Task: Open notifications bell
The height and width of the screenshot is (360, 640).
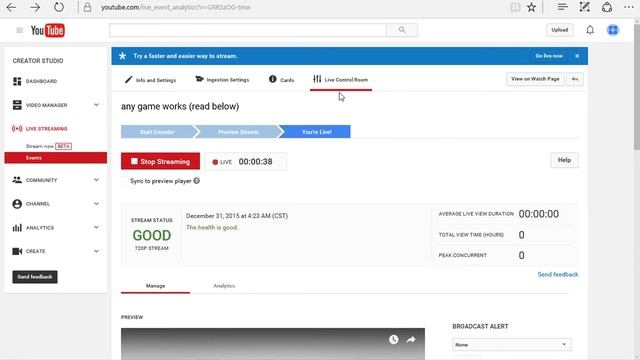Action: click(x=590, y=30)
